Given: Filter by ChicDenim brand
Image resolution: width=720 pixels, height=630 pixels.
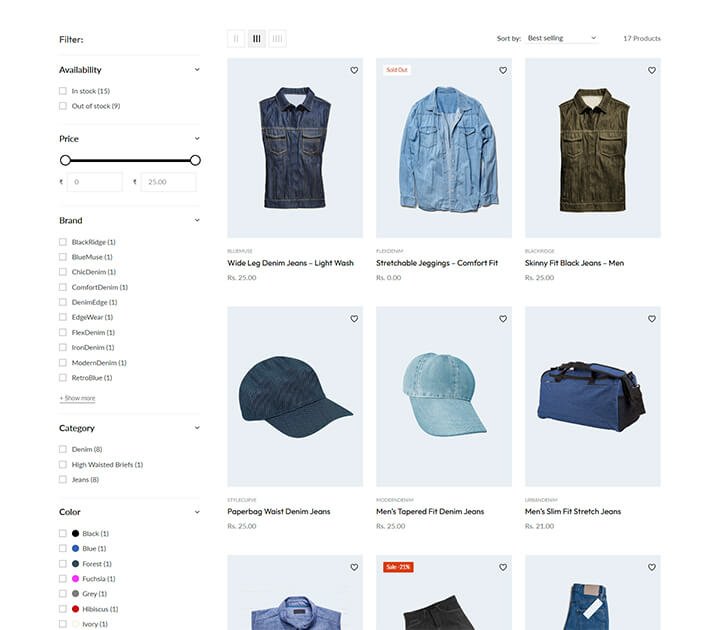Looking at the screenshot, I should pyautogui.click(x=63, y=272).
